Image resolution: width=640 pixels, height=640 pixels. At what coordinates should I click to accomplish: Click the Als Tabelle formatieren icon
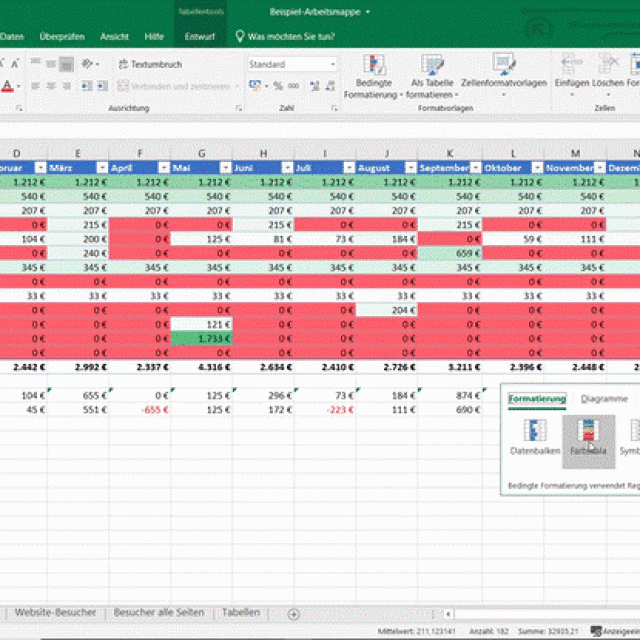click(432, 65)
